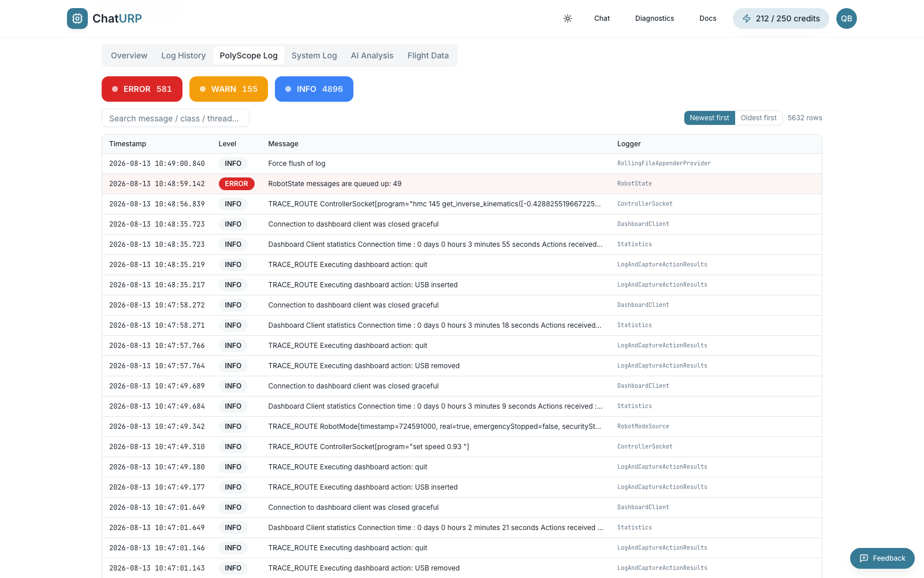Toggle the INFO 4896 filter
Image resolution: width=924 pixels, height=578 pixels.
(x=314, y=89)
